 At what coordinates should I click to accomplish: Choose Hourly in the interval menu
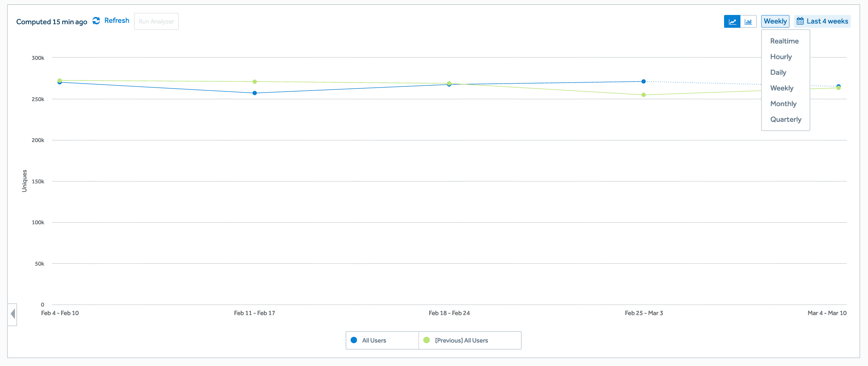[781, 57]
